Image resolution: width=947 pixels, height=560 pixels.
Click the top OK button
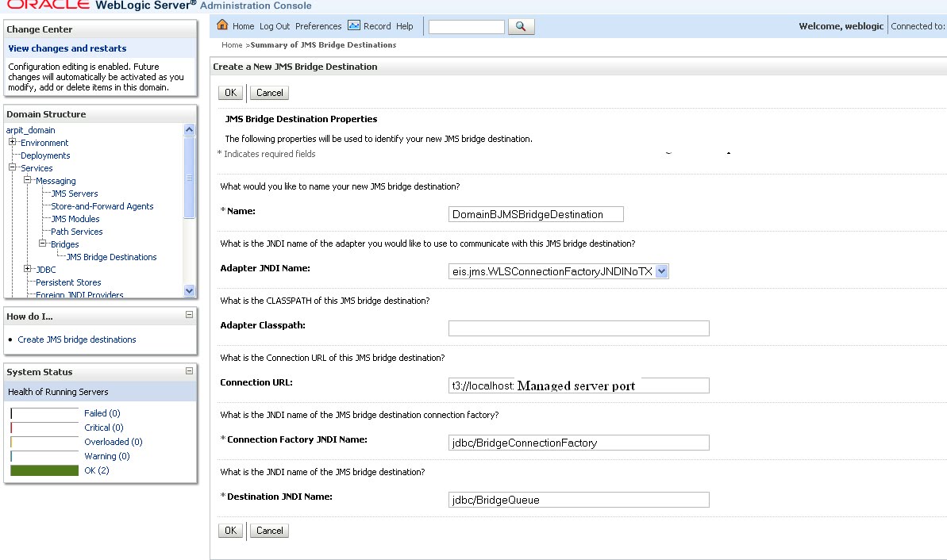pos(231,93)
